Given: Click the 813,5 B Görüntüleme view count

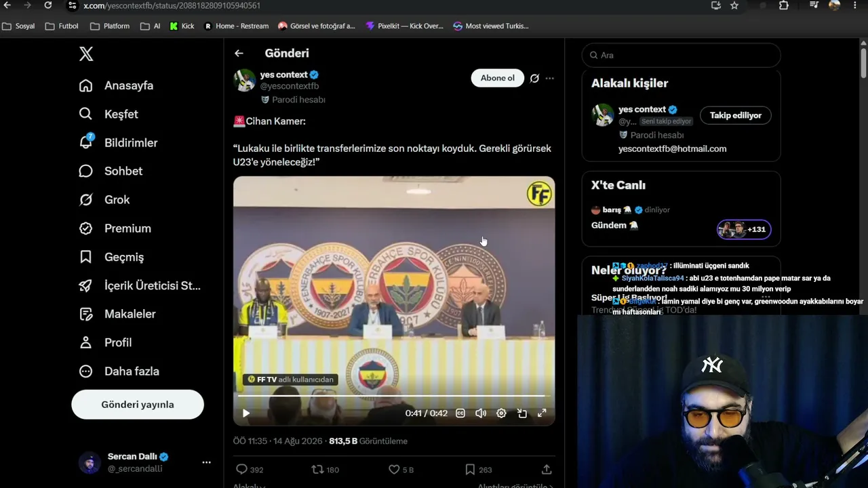Looking at the screenshot, I should pos(368,441).
